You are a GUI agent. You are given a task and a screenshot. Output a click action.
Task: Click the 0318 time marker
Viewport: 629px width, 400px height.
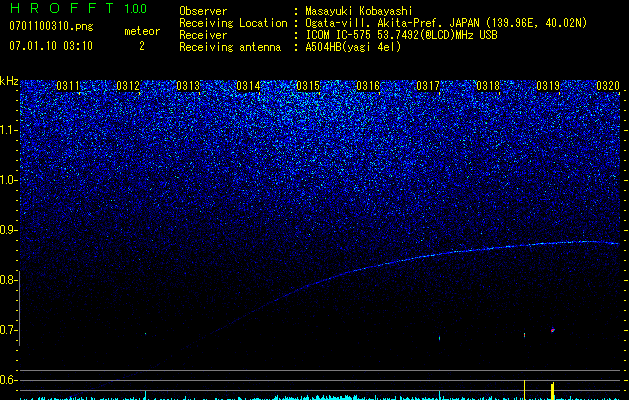488,86
